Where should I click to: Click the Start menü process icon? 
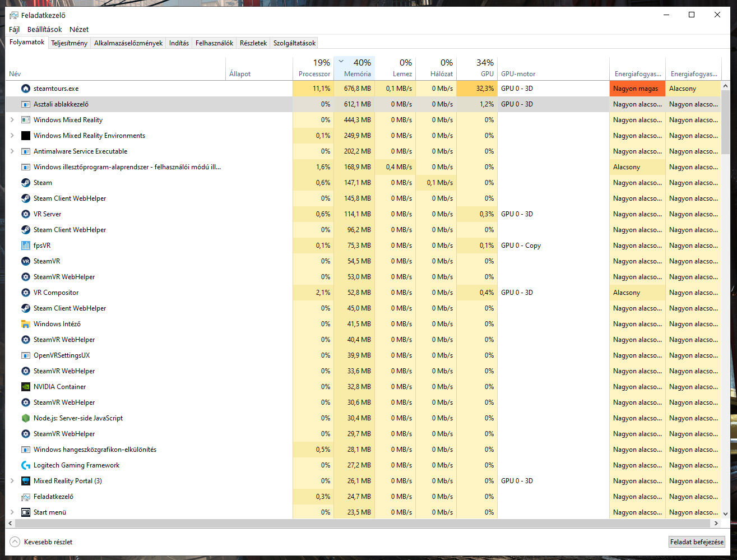25,512
